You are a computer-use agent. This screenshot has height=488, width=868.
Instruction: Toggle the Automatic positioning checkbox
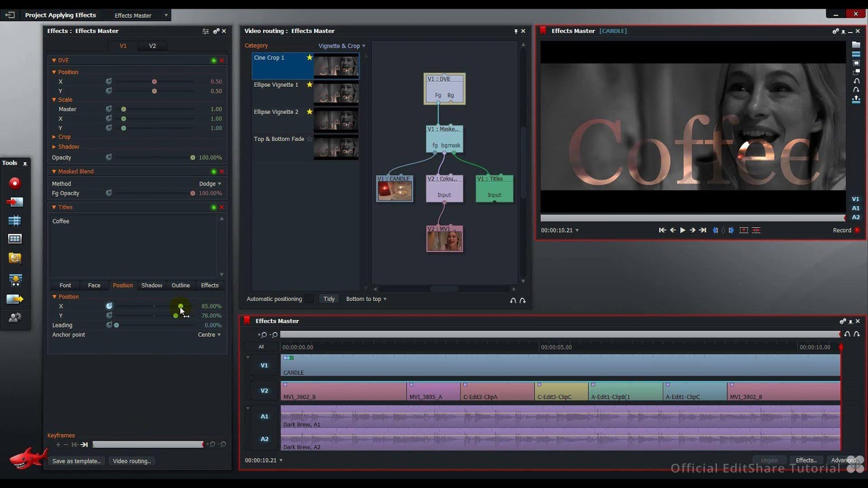pos(309,299)
